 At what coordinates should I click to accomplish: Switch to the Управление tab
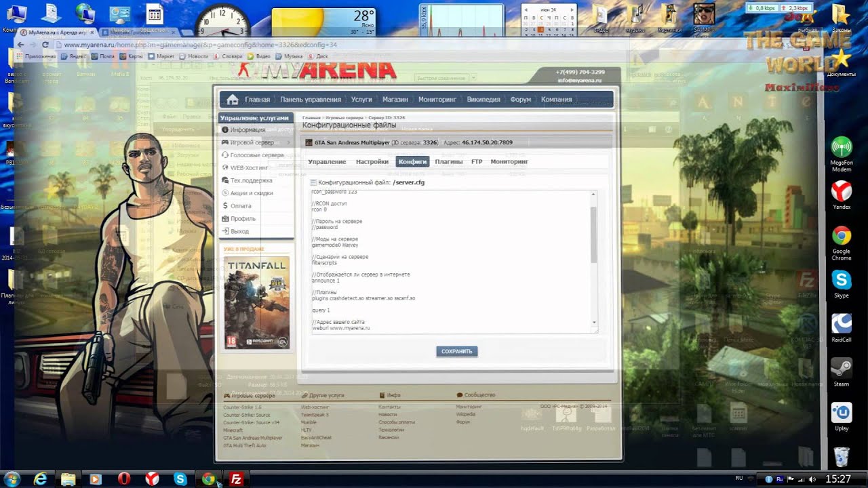(x=327, y=162)
